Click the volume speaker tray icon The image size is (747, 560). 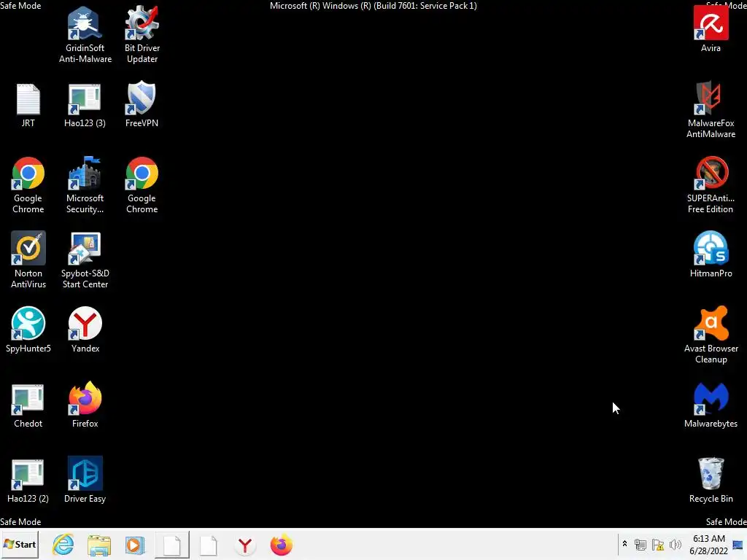(x=675, y=544)
